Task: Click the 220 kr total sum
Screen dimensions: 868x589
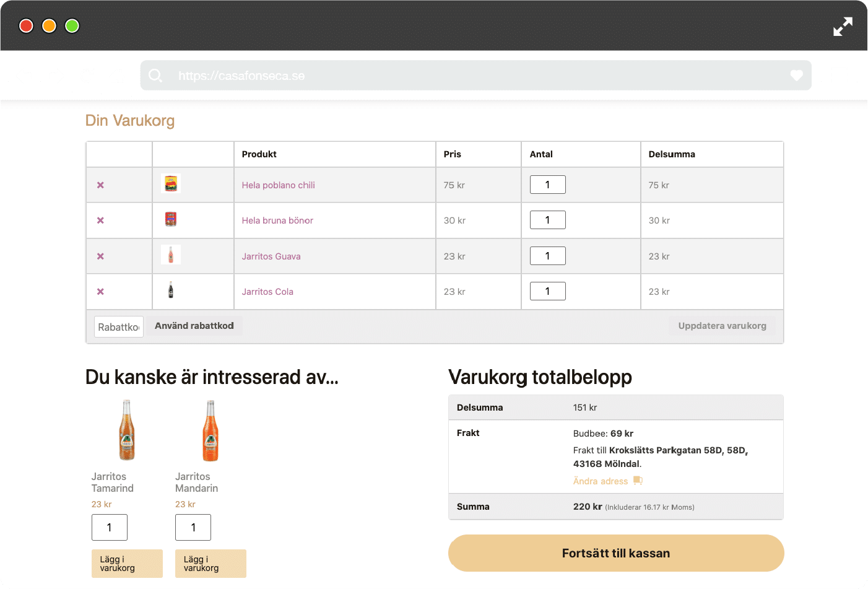Action: [x=588, y=507]
